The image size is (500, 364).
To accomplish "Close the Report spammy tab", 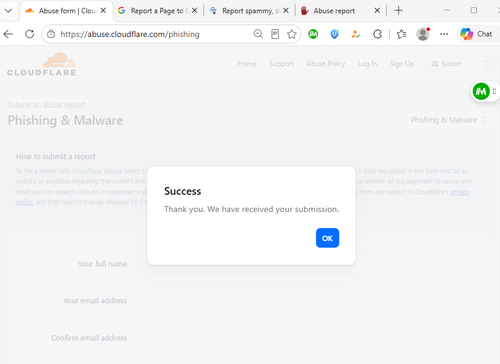I will [286, 11].
